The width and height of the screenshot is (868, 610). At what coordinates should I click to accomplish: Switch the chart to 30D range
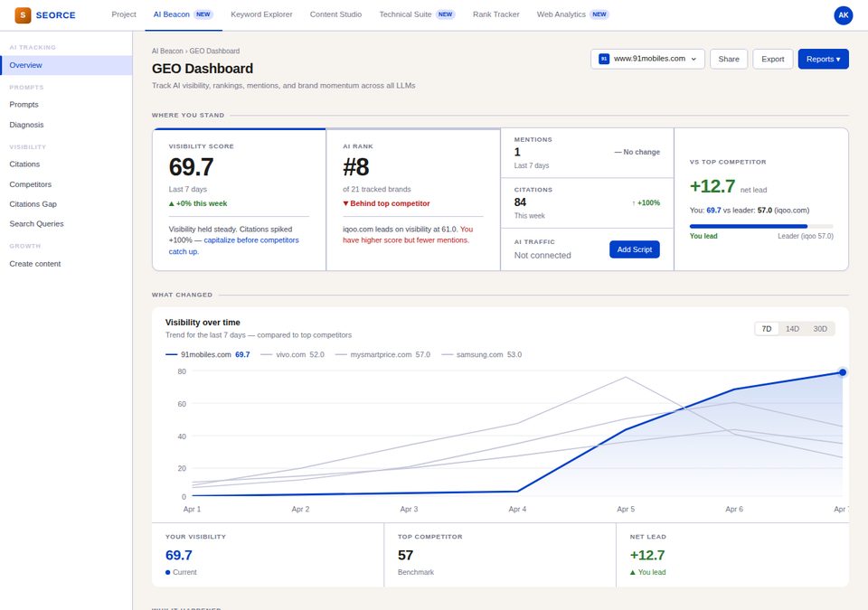(820, 329)
